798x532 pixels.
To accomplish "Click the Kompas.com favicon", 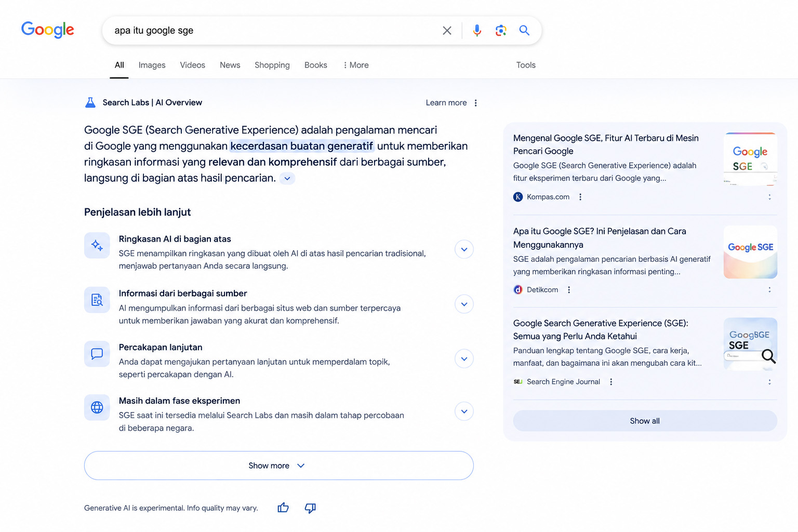I will point(518,197).
